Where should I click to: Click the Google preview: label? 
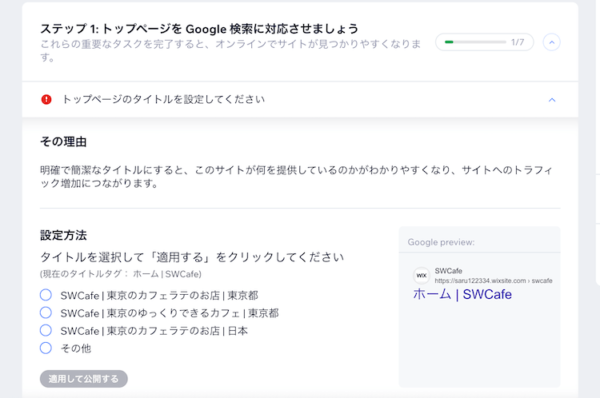441,242
